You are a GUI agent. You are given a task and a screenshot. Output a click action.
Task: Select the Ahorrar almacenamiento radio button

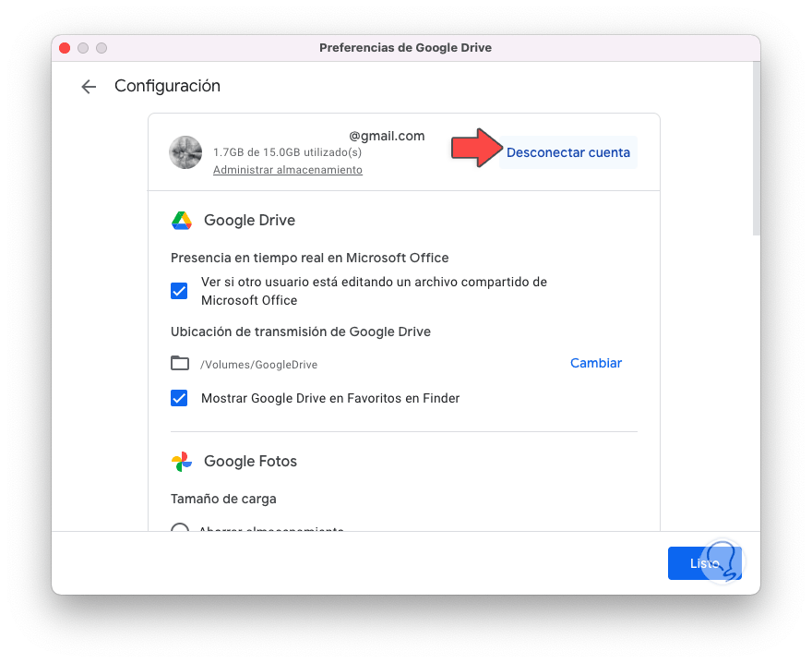tap(181, 530)
